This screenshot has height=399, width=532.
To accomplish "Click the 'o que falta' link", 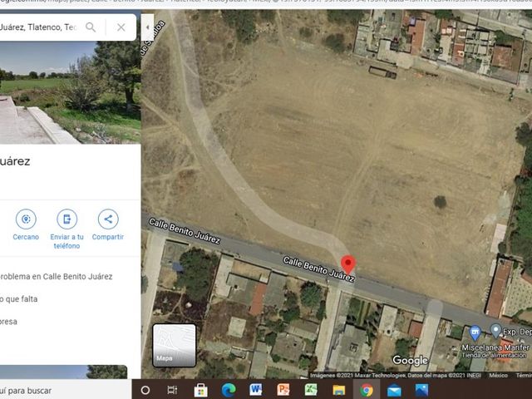I will [x=18, y=299].
